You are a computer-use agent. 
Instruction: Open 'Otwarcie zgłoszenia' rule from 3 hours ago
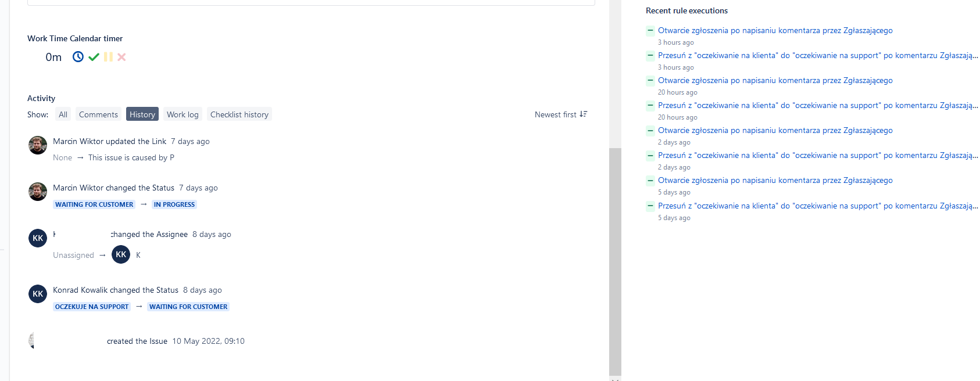click(775, 30)
